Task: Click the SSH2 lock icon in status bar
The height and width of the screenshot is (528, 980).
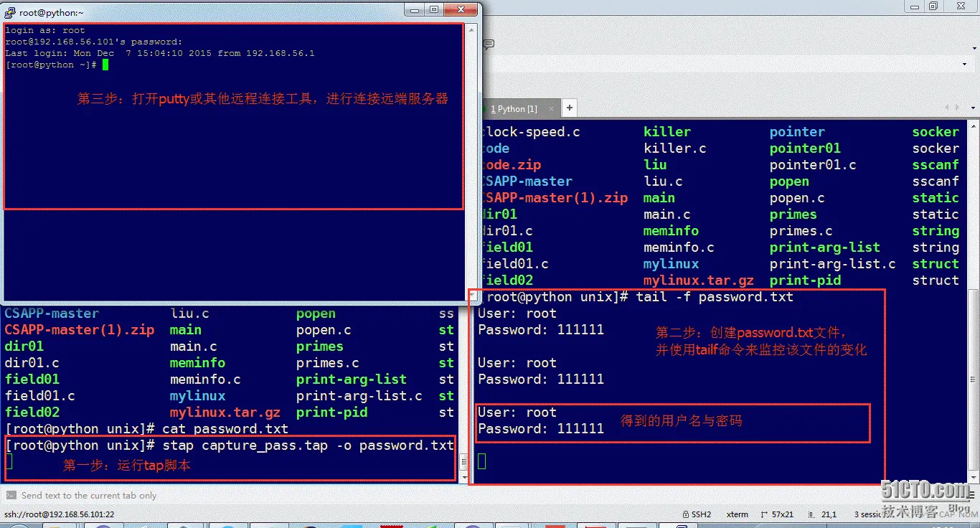Action: pyautogui.click(x=686, y=514)
